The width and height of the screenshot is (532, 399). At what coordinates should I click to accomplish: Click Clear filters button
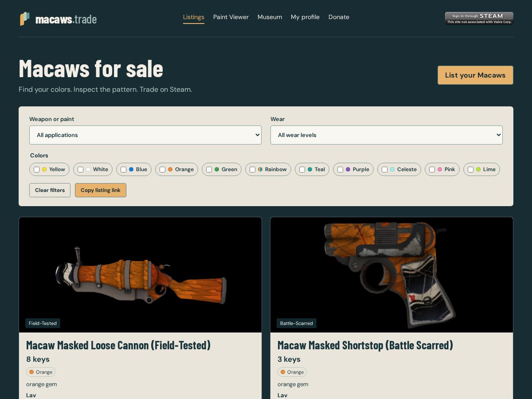(x=50, y=190)
